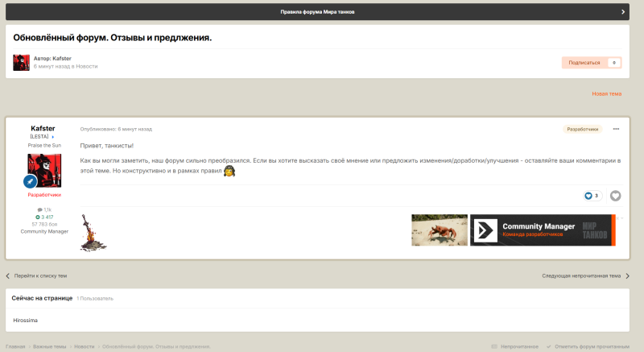This screenshot has width=644, height=352.
Task: Like the post with the heart button
Action: [615, 196]
